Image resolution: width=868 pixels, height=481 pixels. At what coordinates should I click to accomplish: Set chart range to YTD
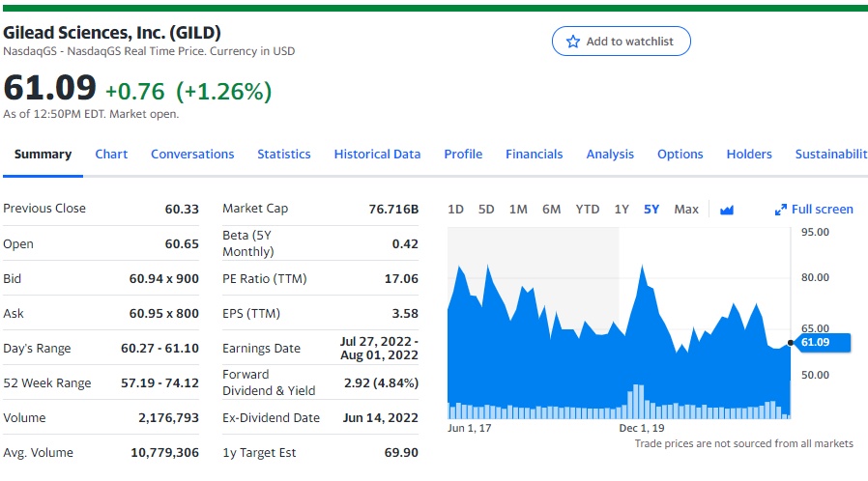588,210
